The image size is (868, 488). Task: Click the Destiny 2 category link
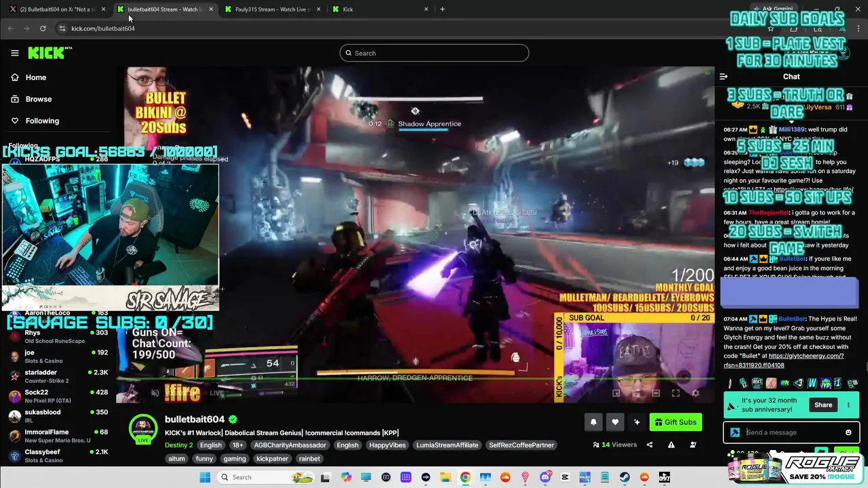click(x=179, y=445)
